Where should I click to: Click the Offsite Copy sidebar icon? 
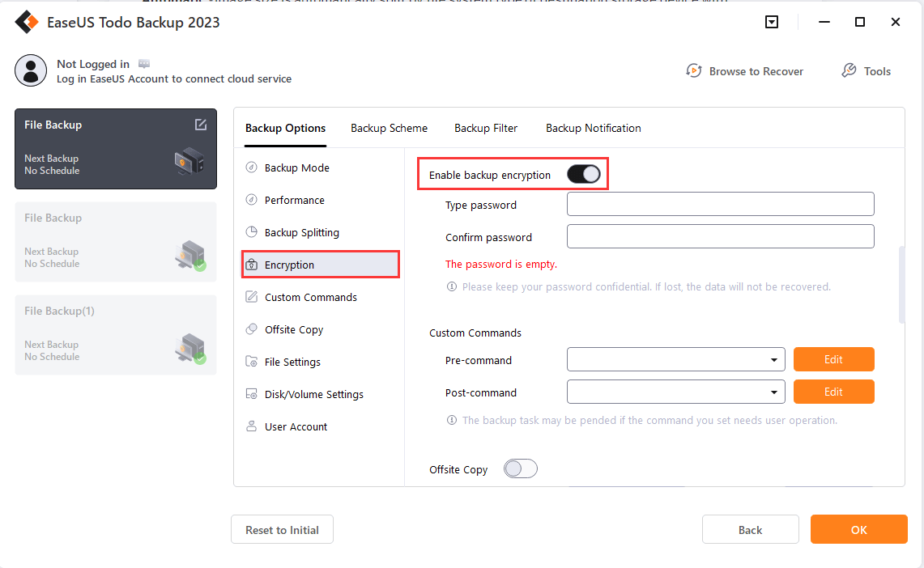[x=251, y=329]
